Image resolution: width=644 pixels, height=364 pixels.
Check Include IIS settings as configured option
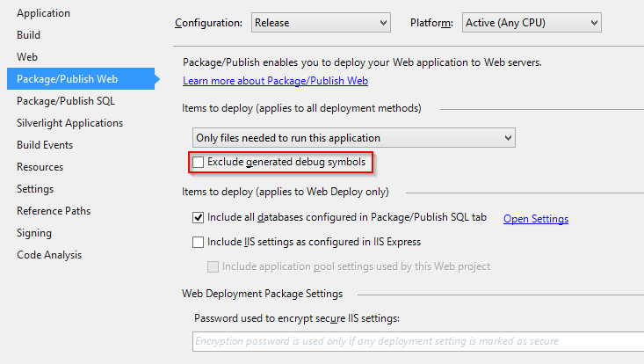198,242
